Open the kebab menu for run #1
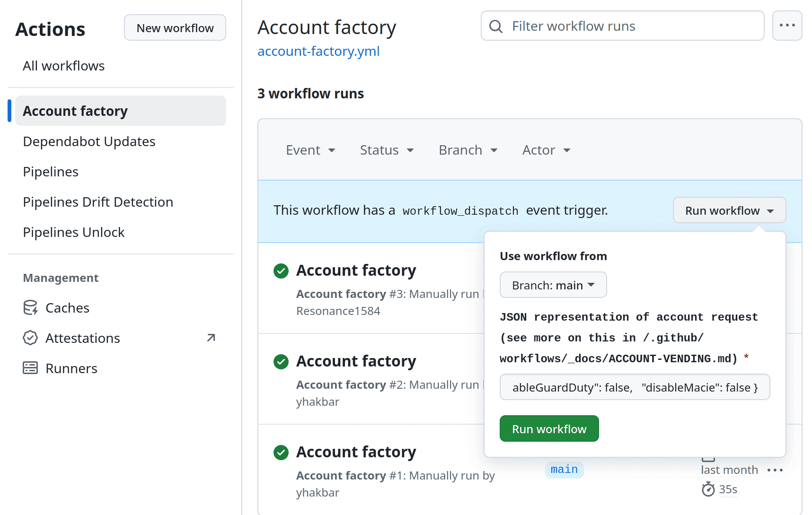 tap(775, 470)
